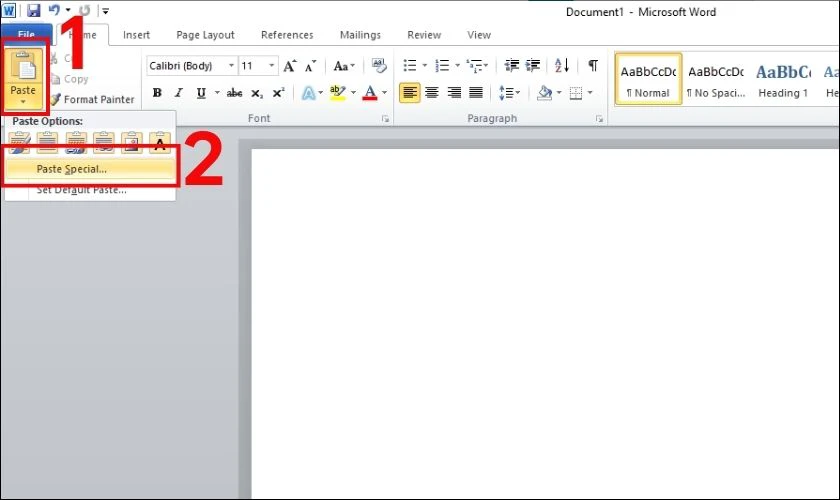Switch to the Review tab
Viewport: 840px width, 500px height.
tap(424, 35)
